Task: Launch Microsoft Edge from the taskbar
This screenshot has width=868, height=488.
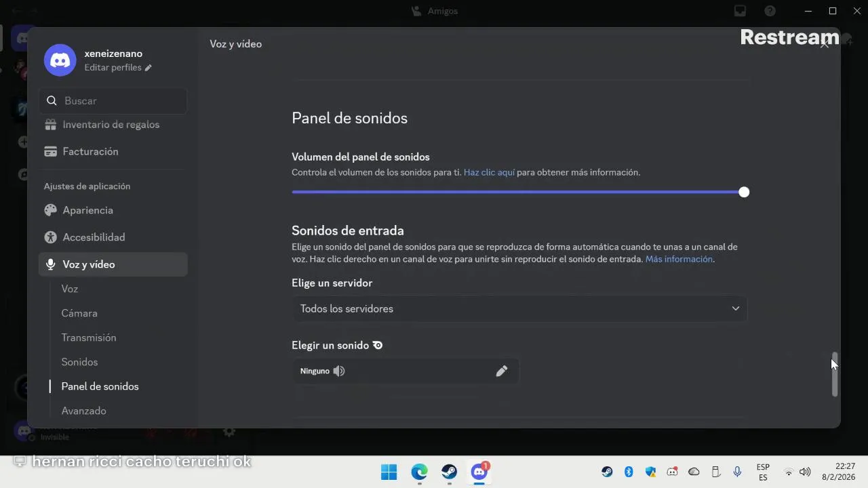Action: [419, 472]
